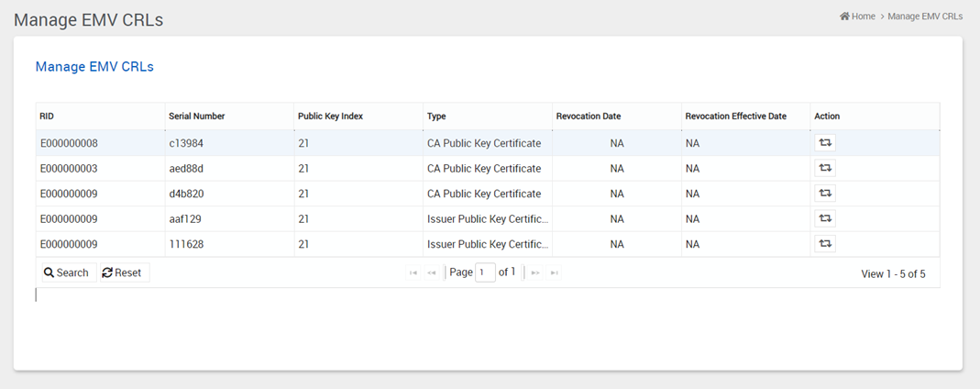This screenshot has width=980, height=389.
Task: Sort by Type column header
Action: pos(436,117)
